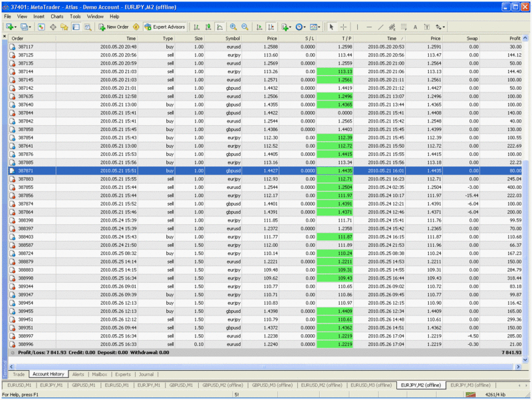Viewport: 532px width, 400px height.
Task: Select the horizontal line drawing tool
Action: [x=369, y=27]
